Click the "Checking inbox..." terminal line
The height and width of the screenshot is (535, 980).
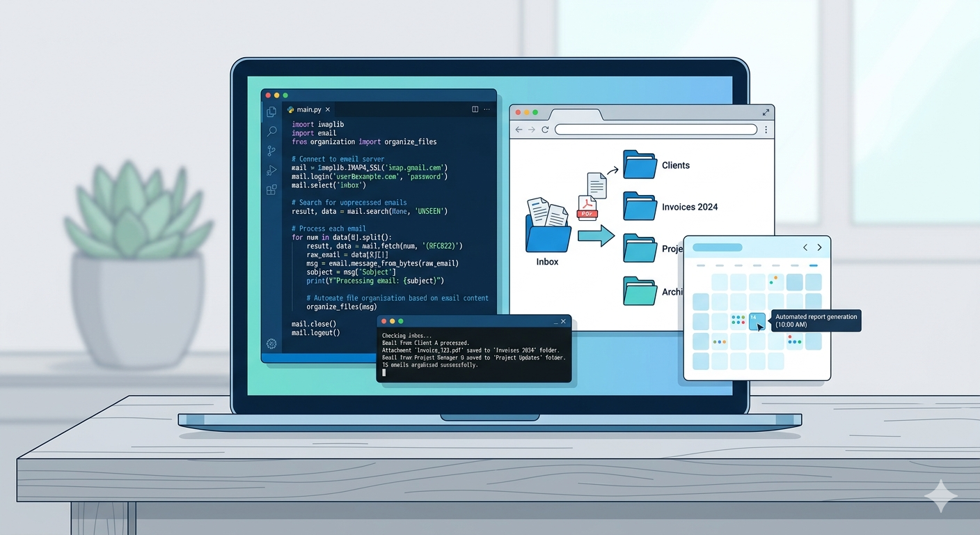point(407,336)
